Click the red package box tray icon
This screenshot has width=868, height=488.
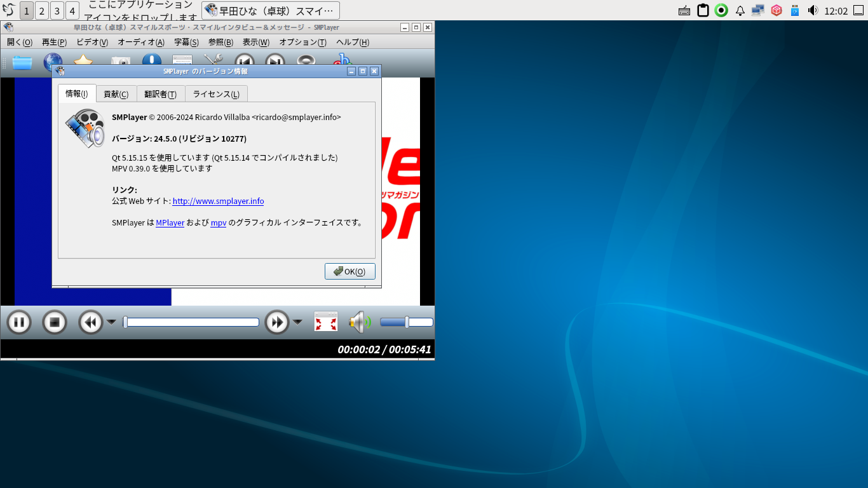(776, 10)
